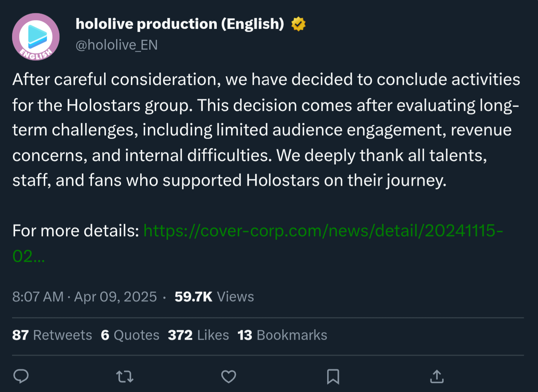
Task: Open the share icon menu
Action: 437,376
